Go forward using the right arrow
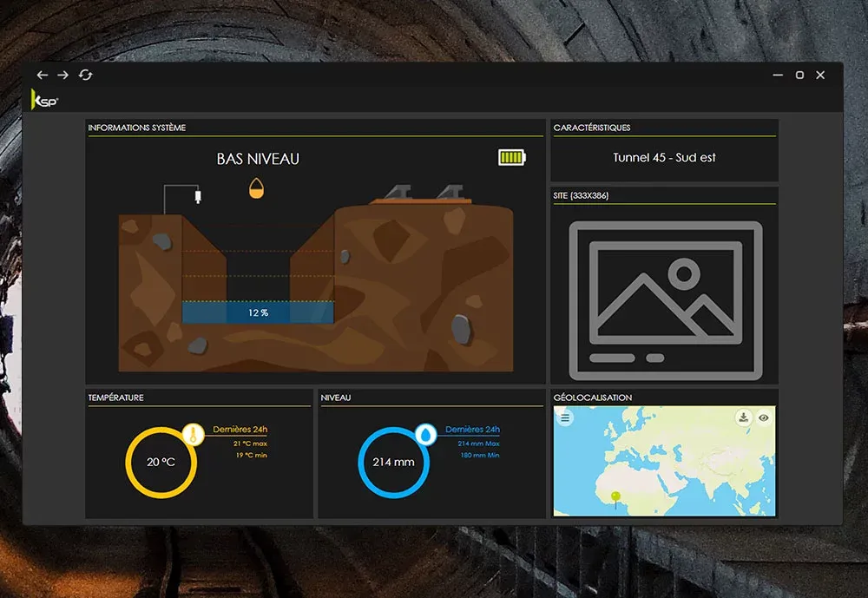This screenshot has width=868, height=598. pos(62,76)
